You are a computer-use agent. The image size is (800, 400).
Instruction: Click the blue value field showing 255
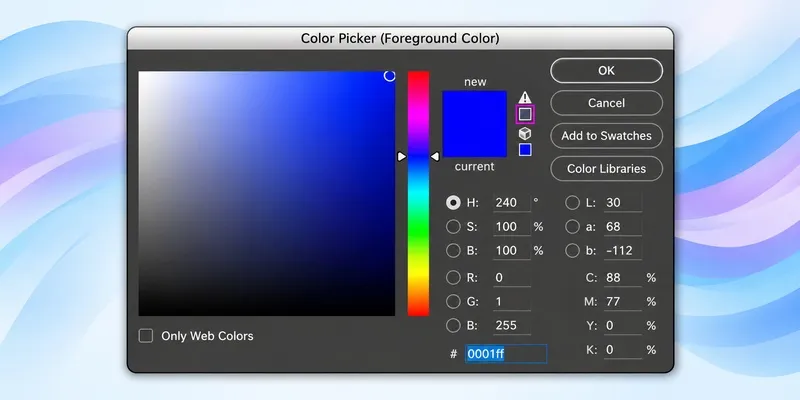pyautogui.click(x=512, y=326)
